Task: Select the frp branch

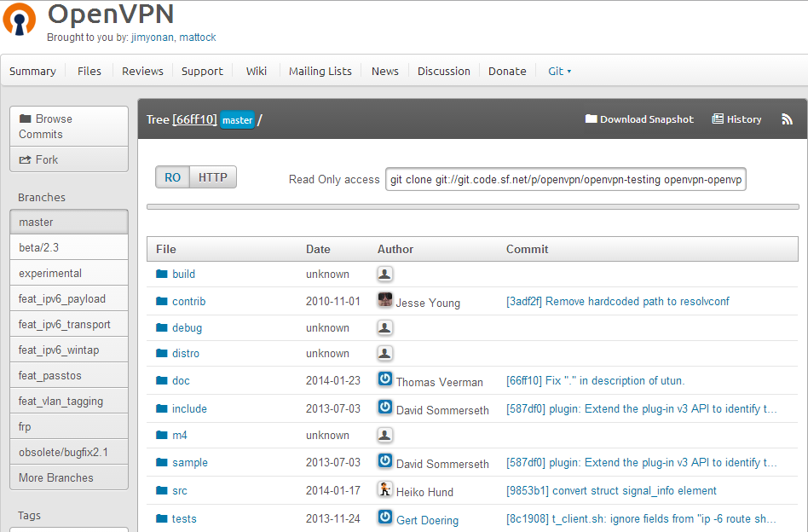Action: (x=69, y=426)
